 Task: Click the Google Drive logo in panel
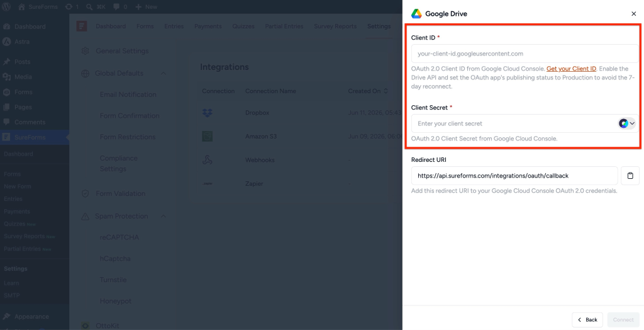[416, 14]
